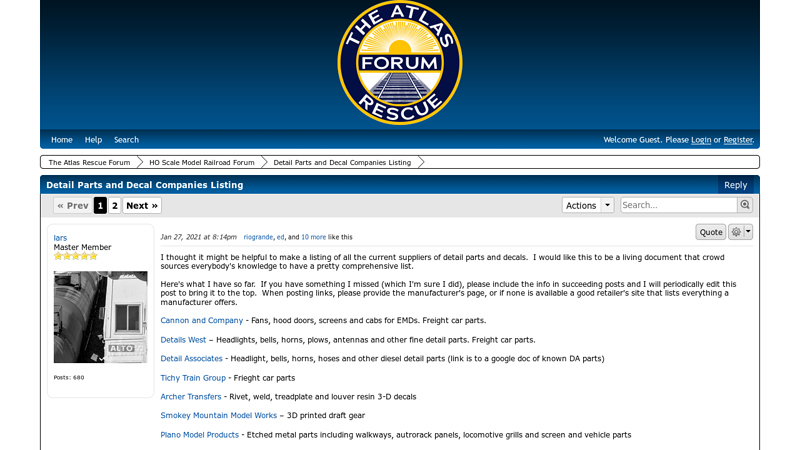Click lars's avatar image
This screenshot has width=800, height=450.
(100, 317)
